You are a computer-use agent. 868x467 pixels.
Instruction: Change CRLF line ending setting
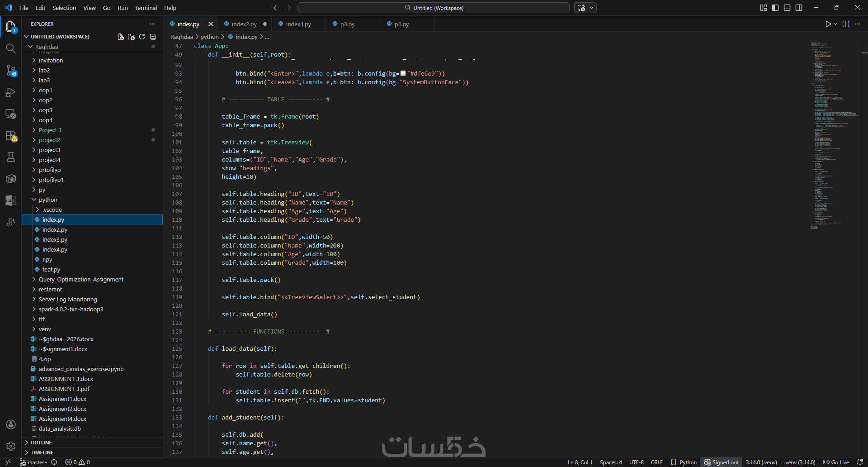coord(656,462)
